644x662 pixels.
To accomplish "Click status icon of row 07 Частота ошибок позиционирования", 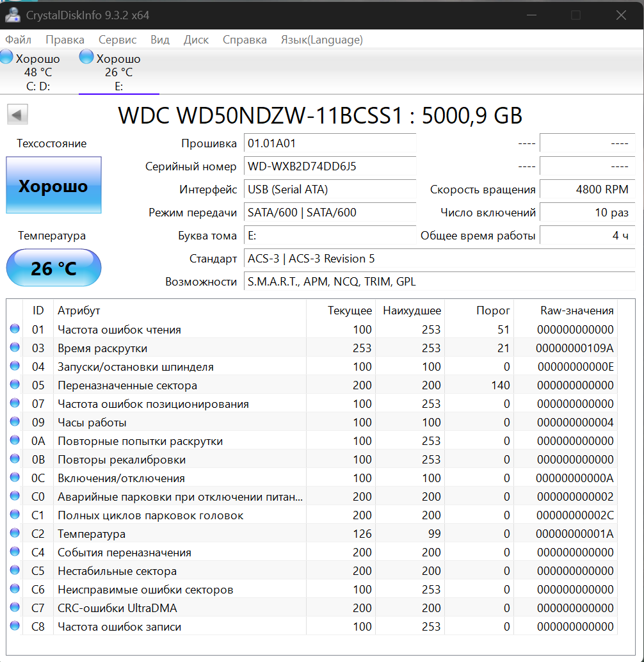I will (x=15, y=403).
